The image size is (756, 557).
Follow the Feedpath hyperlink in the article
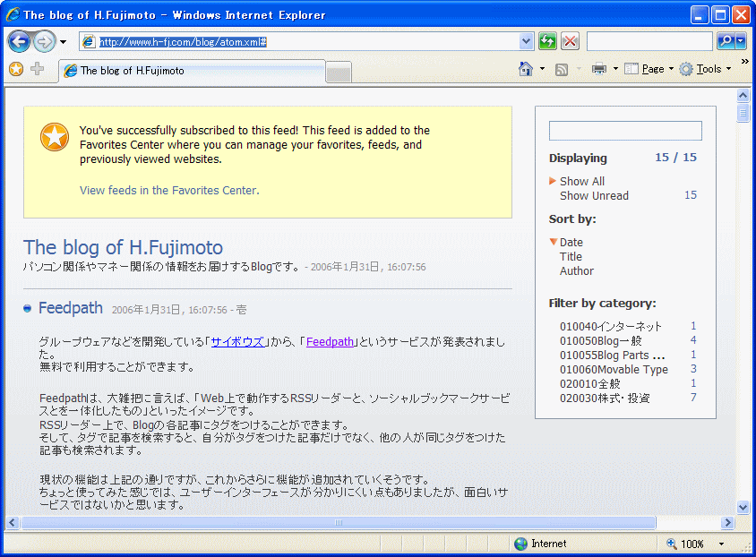tap(330, 341)
